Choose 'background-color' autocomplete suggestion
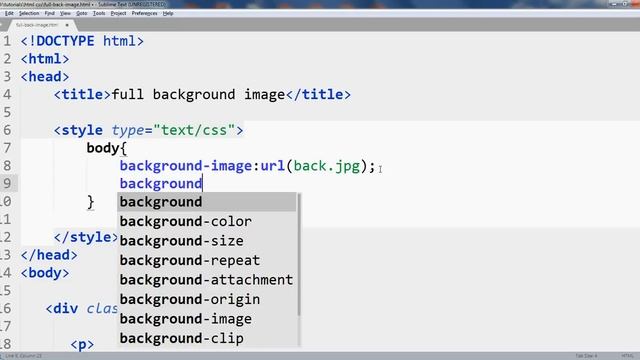Image resolution: width=640 pixels, height=360 pixels. click(x=207, y=222)
